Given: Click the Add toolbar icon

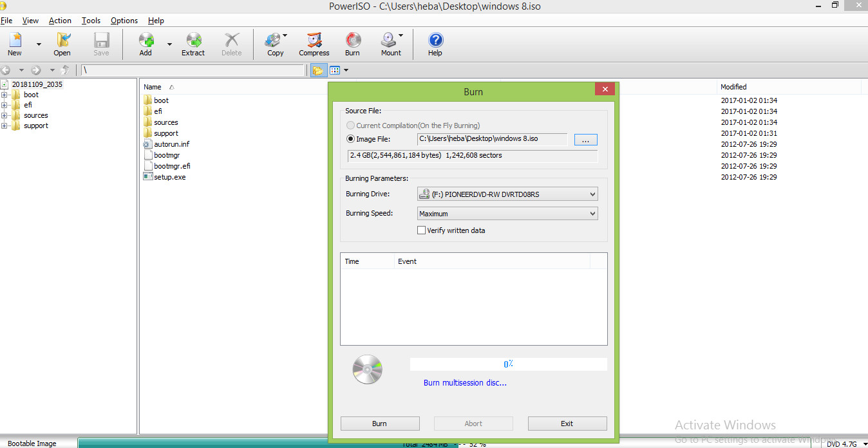Looking at the screenshot, I should click(x=146, y=44).
